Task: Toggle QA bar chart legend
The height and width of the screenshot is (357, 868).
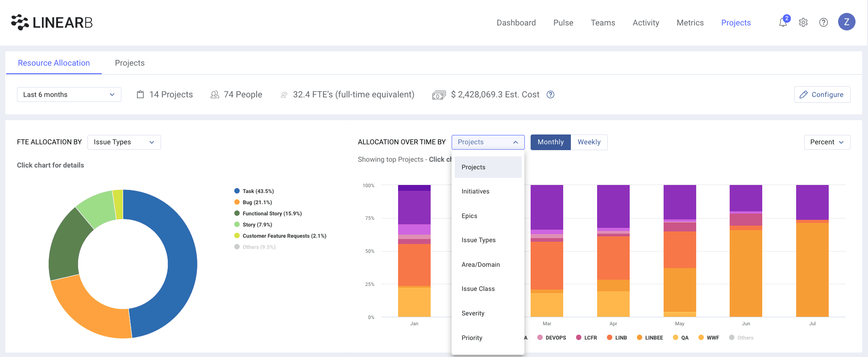Action: pos(681,338)
